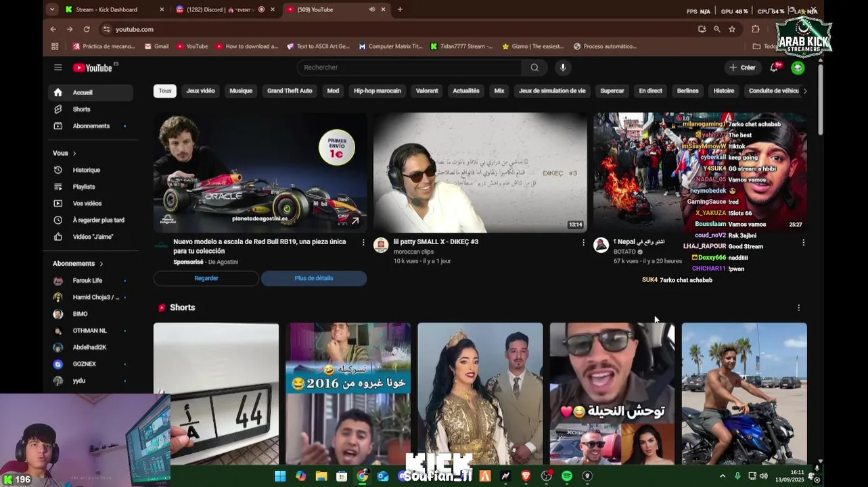Open the Red Bull RB19 ad thumbnail
868x487 pixels.
260,172
